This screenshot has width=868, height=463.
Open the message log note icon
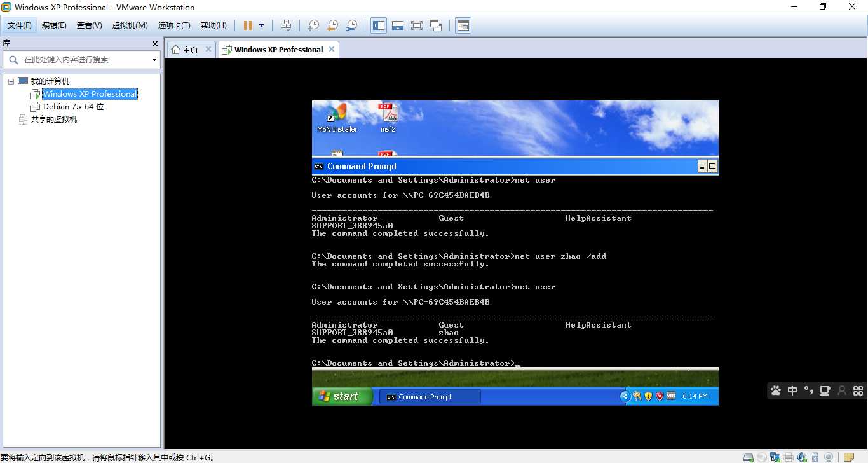coord(848,457)
